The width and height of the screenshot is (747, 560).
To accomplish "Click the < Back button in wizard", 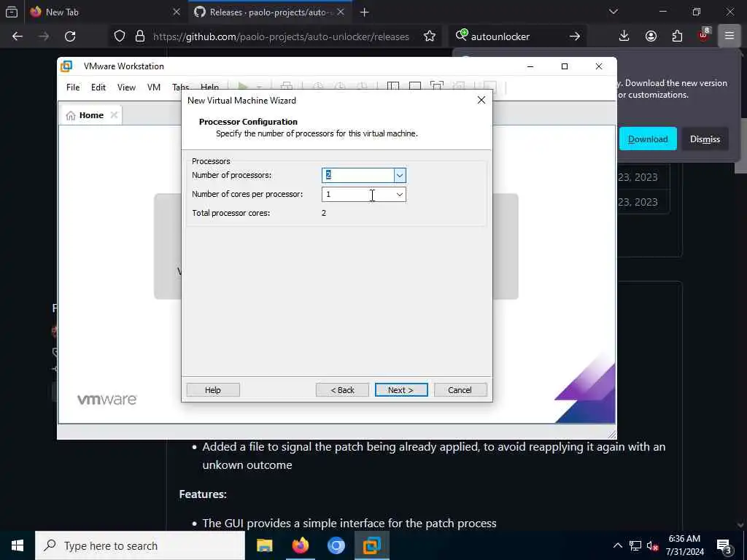I will coord(342,390).
